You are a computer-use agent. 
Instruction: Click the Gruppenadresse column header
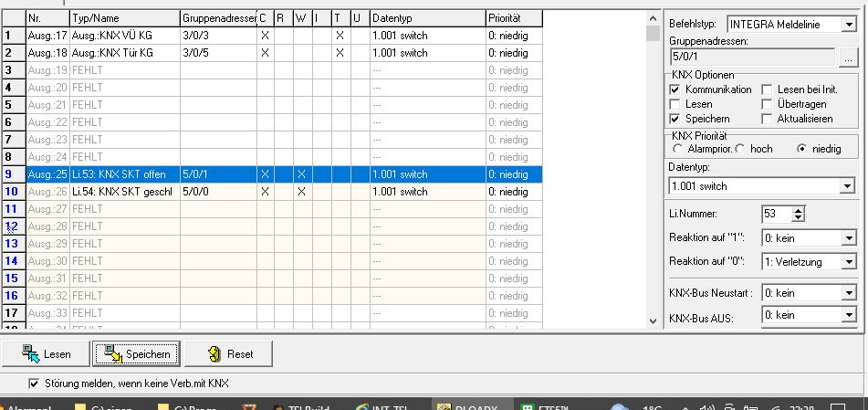click(217, 17)
